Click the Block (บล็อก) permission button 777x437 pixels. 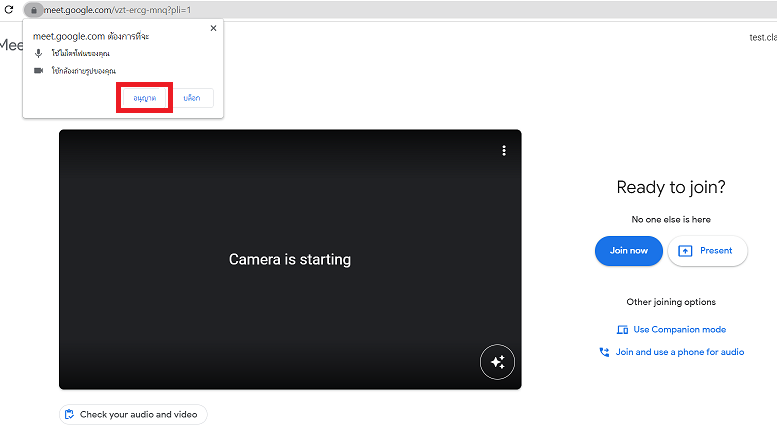tap(192, 98)
